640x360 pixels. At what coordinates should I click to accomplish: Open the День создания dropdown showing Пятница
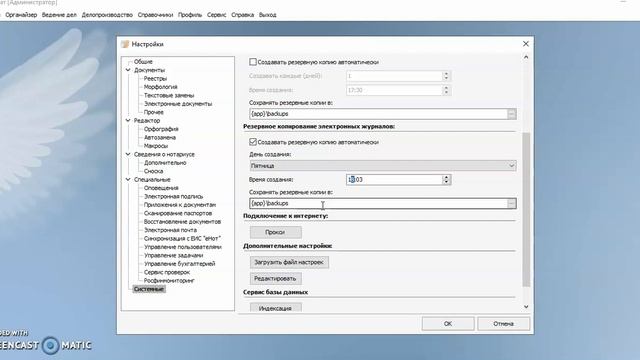(x=383, y=166)
